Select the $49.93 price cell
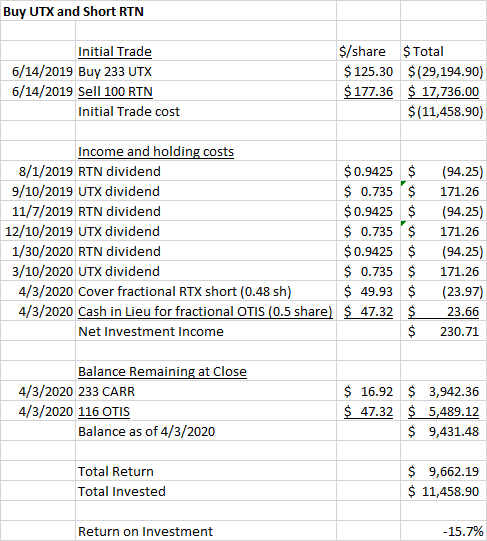 368,292
